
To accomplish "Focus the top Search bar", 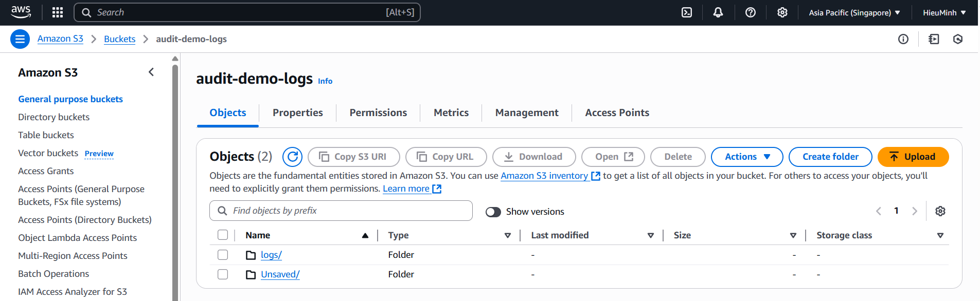I will click(247, 12).
